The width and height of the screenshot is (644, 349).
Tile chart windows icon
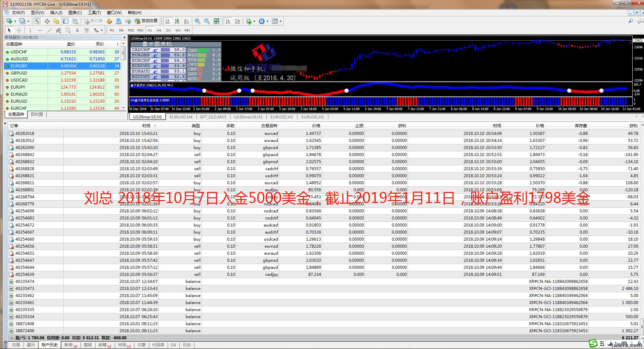216,21
